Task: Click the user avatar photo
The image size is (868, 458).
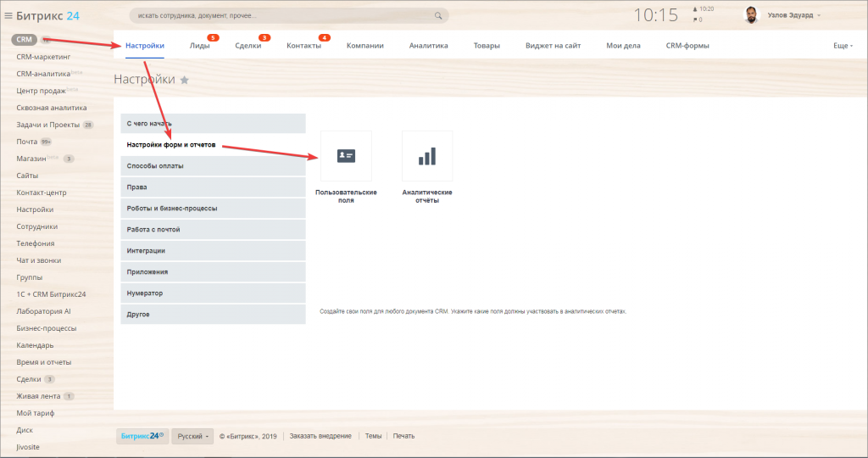Action: coord(751,15)
